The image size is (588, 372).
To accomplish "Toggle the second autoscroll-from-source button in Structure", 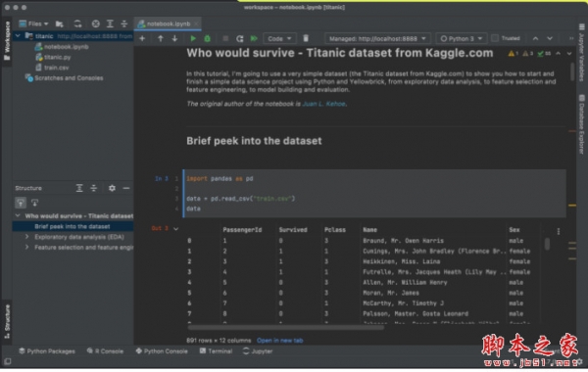I will (x=35, y=204).
